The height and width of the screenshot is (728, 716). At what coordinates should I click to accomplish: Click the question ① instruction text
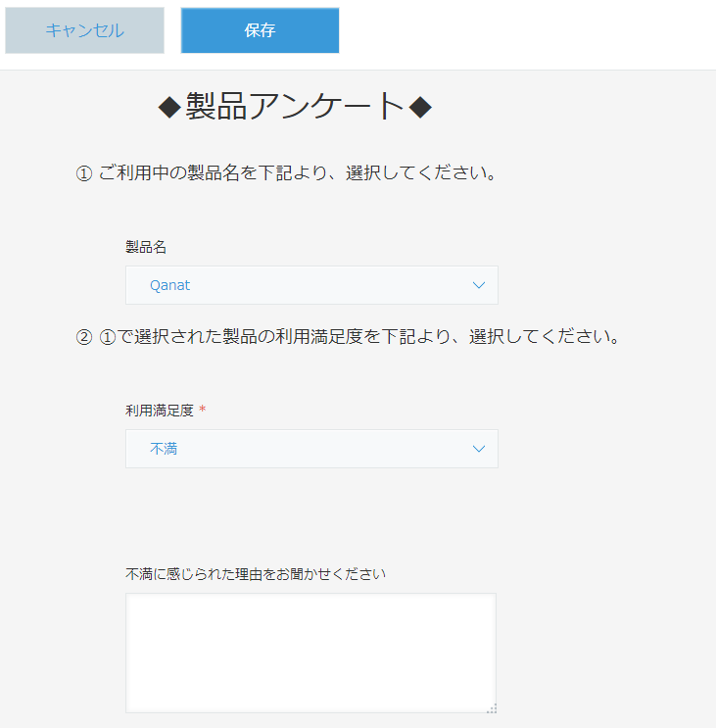287,173
